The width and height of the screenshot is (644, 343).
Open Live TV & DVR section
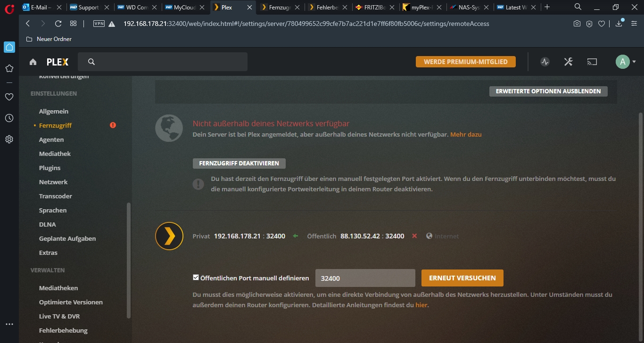point(59,316)
